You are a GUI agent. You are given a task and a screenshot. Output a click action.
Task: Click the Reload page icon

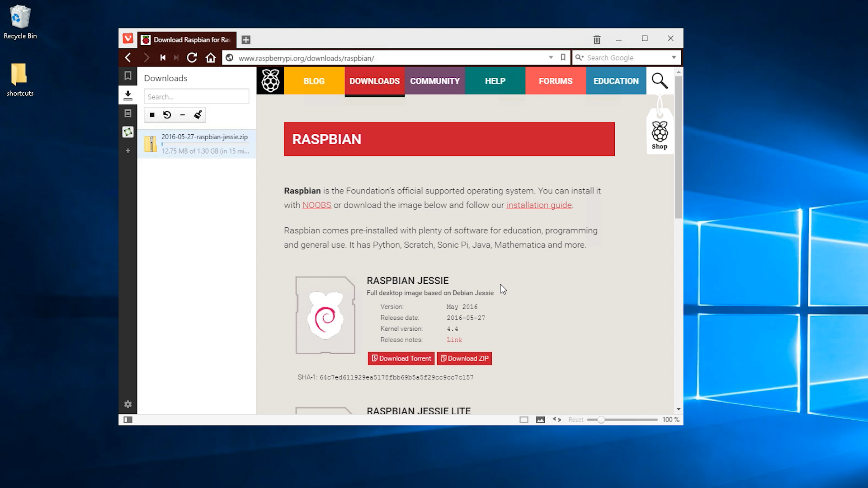point(192,58)
